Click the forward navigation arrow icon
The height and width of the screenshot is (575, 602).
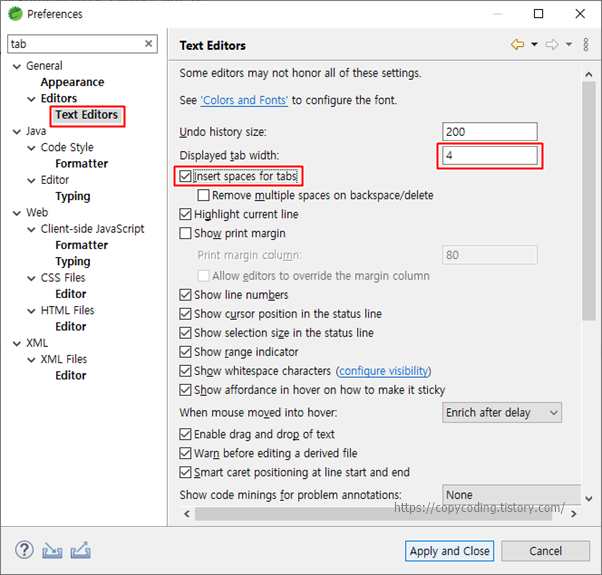[552, 45]
